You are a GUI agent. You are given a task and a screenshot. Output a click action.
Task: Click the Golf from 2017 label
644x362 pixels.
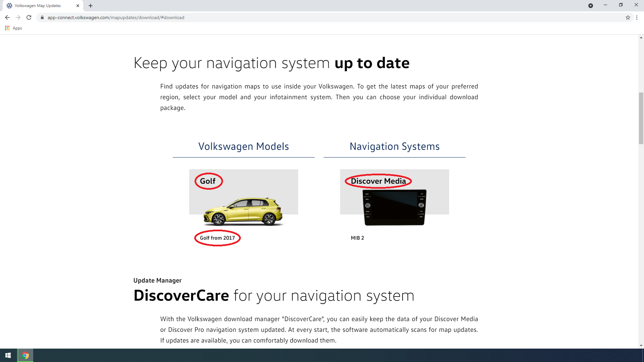coord(217,238)
